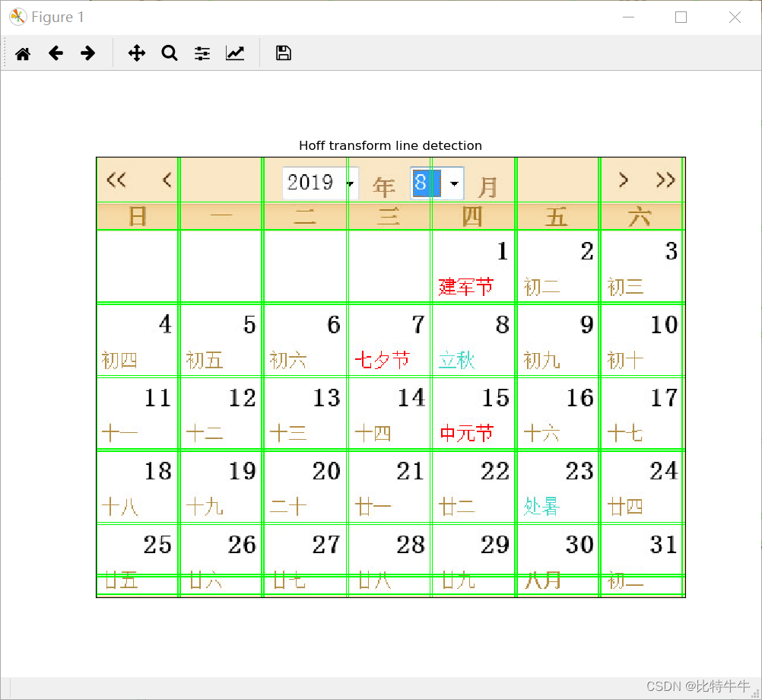This screenshot has width=762, height=700.
Task: Click date 18 in the calendar
Action: pos(158,471)
